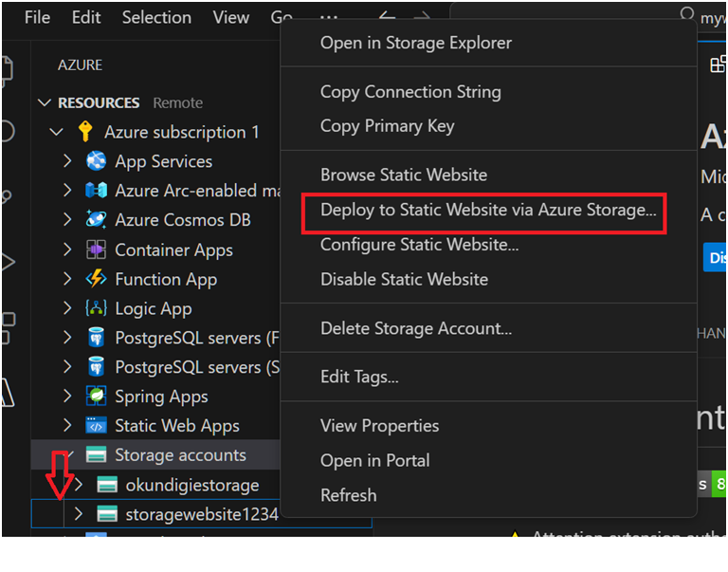Click the Function App lightning icon
This screenshot has height=572, width=728.
[x=96, y=279]
